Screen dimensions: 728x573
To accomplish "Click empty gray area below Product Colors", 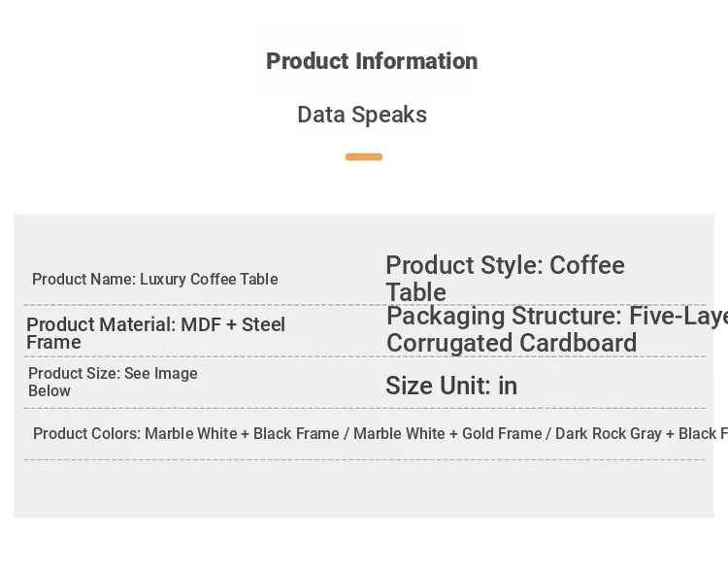I will tap(364, 489).
